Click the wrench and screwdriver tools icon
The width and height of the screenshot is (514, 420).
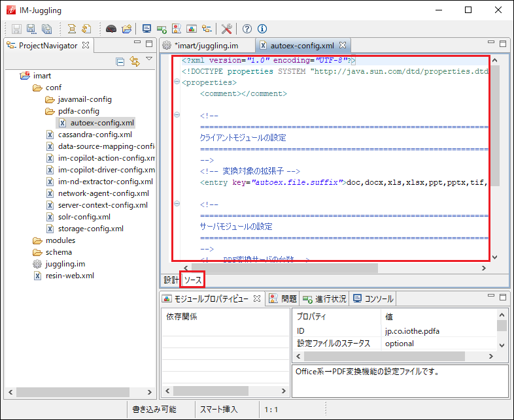pos(227,29)
